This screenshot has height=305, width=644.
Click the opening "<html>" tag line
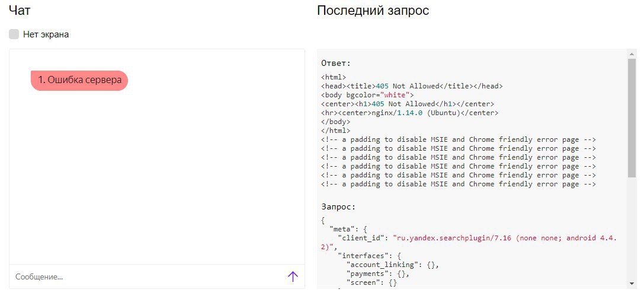click(334, 77)
